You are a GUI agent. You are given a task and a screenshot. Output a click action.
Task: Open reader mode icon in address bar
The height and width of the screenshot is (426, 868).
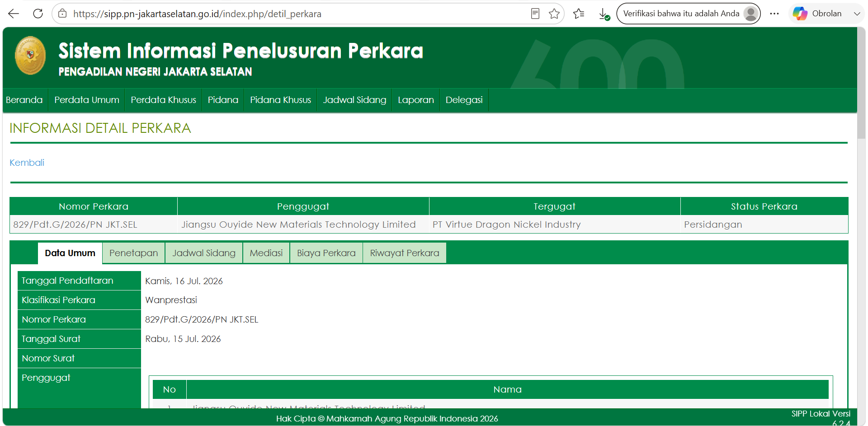(x=535, y=14)
